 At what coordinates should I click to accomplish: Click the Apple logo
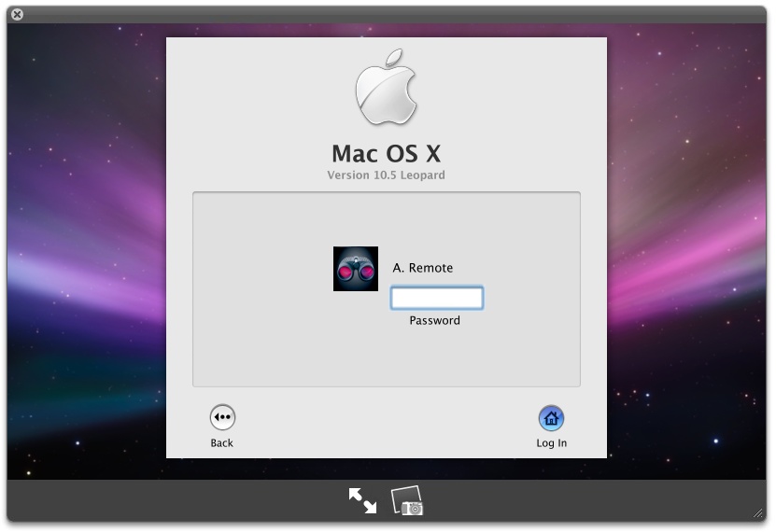pos(386,87)
